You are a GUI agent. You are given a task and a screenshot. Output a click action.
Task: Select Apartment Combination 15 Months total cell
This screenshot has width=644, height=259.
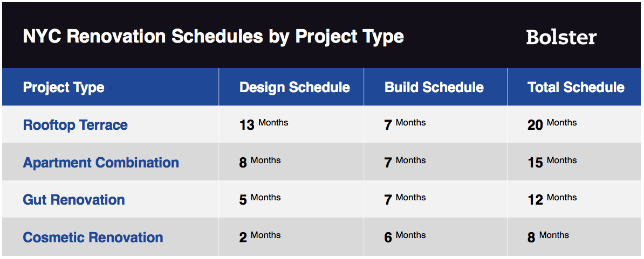[x=574, y=162]
